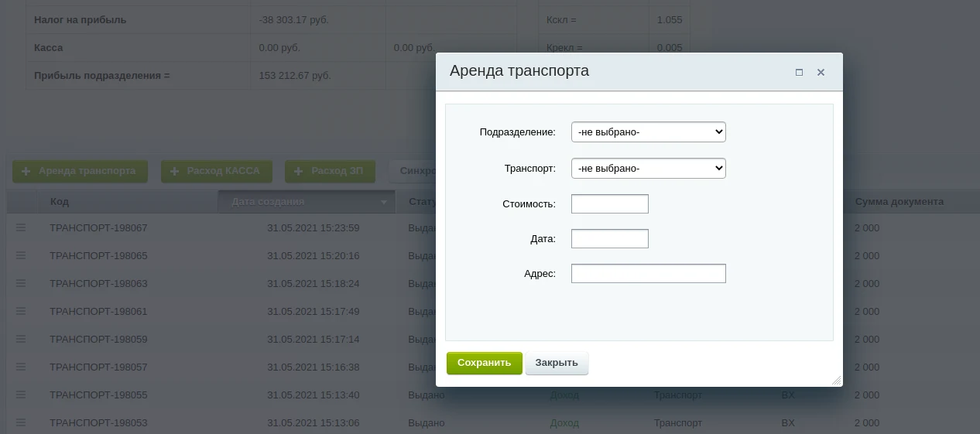Focus the Стоимость input field
The height and width of the screenshot is (434, 980).
click(610, 203)
